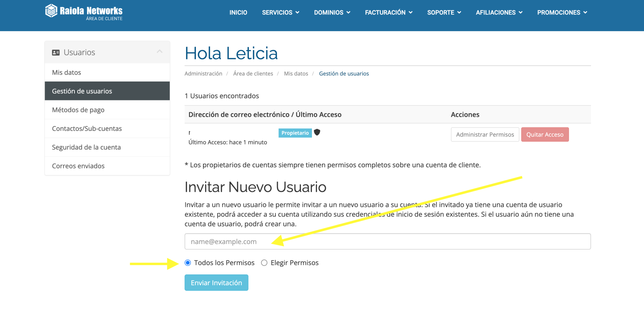Open Seguridad de la cuenta in sidebar
Image resolution: width=644 pixels, height=314 pixels.
point(86,147)
